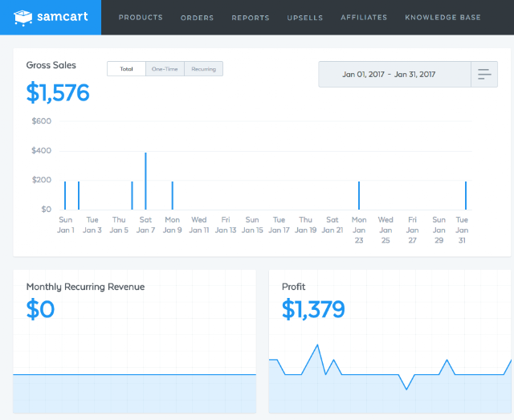
Task: Click the Mon Jan 23 sales bar
Action: click(359, 195)
